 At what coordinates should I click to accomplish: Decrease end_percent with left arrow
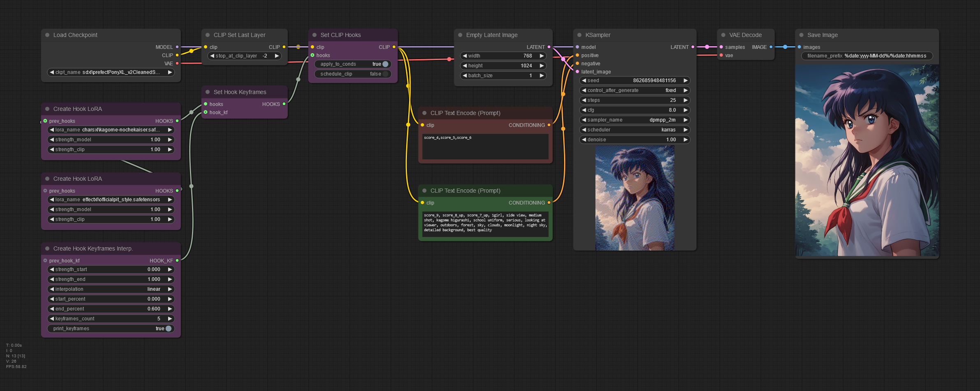[52, 309]
